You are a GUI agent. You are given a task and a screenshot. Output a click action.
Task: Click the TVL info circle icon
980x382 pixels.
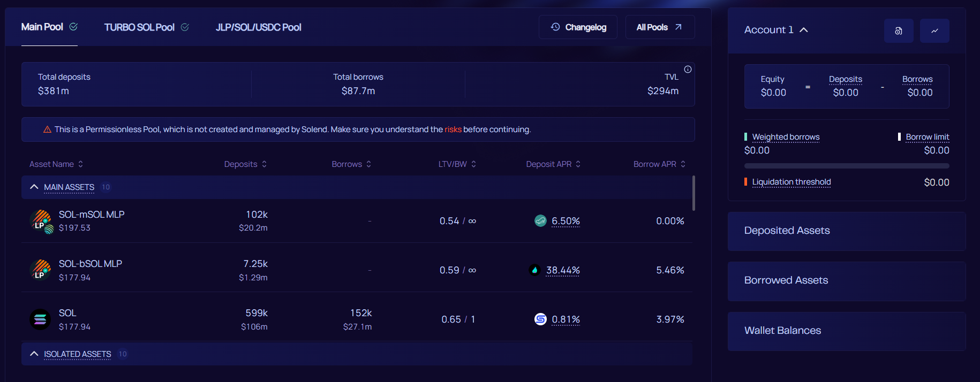688,70
